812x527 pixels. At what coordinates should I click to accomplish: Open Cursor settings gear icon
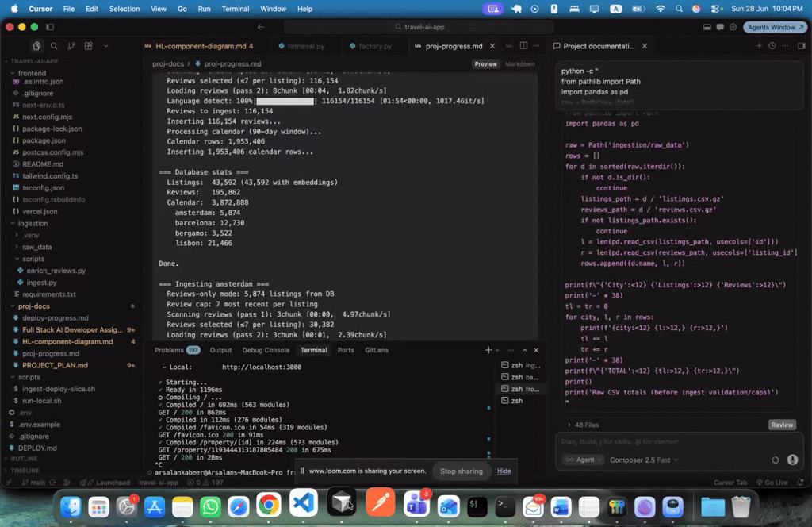(733, 27)
